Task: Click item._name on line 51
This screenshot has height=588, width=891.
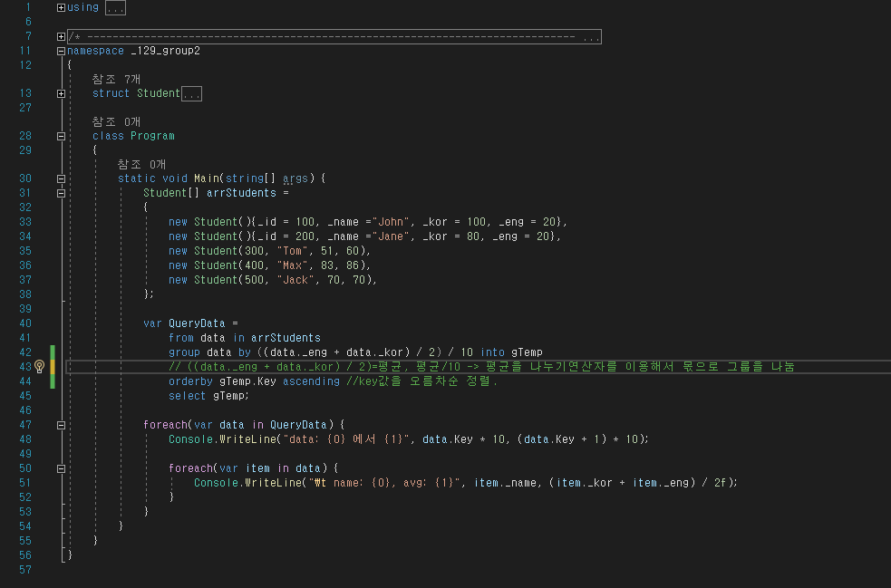Action: [506, 482]
